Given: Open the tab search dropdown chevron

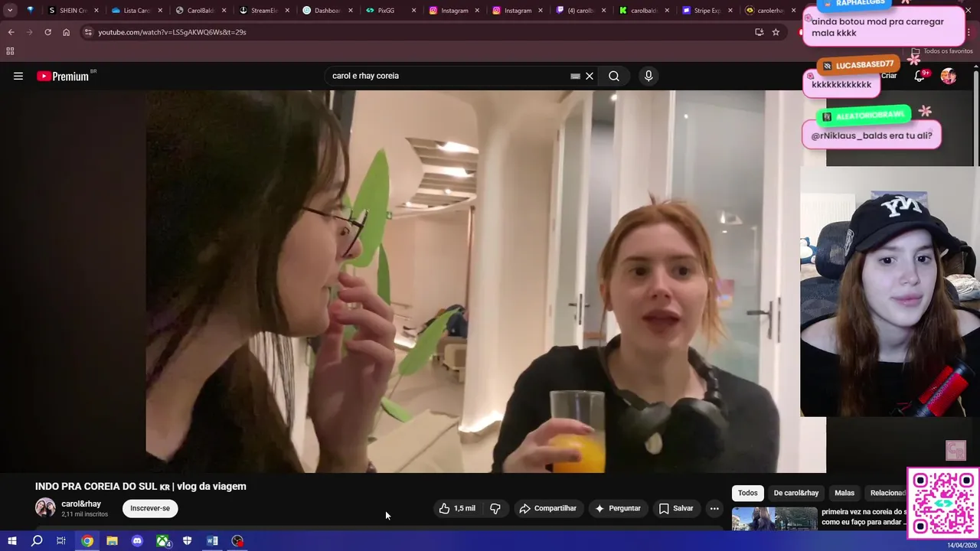Looking at the screenshot, I should click(10, 10).
